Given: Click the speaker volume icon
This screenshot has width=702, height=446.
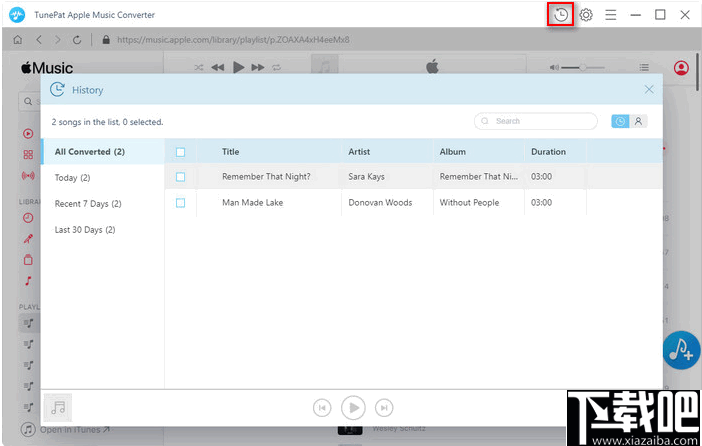Looking at the screenshot, I should (554, 68).
